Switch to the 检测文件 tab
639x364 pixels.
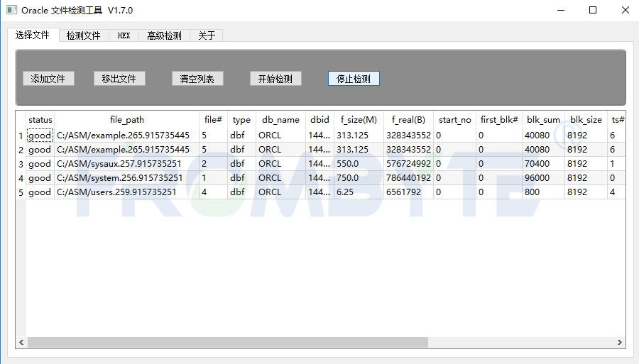[84, 35]
